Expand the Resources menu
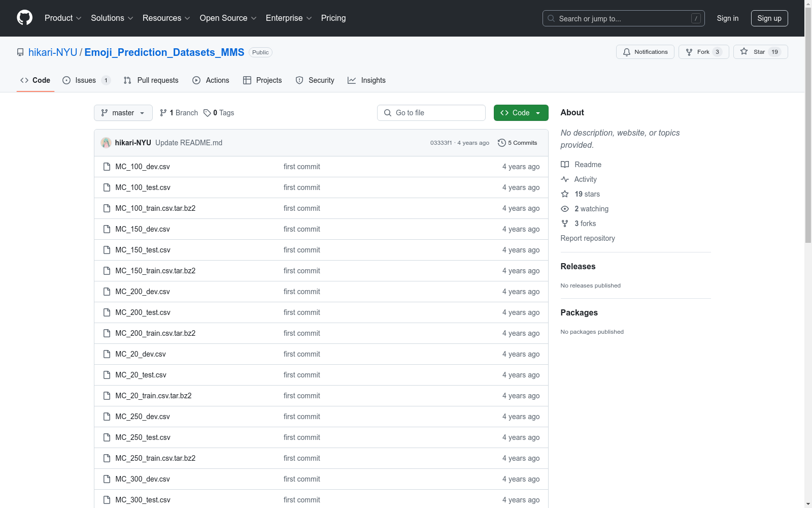The image size is (812, 508). 166,18
